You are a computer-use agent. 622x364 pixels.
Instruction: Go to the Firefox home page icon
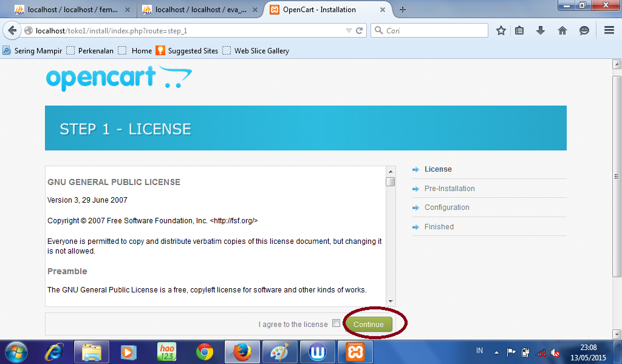[562, 30]
